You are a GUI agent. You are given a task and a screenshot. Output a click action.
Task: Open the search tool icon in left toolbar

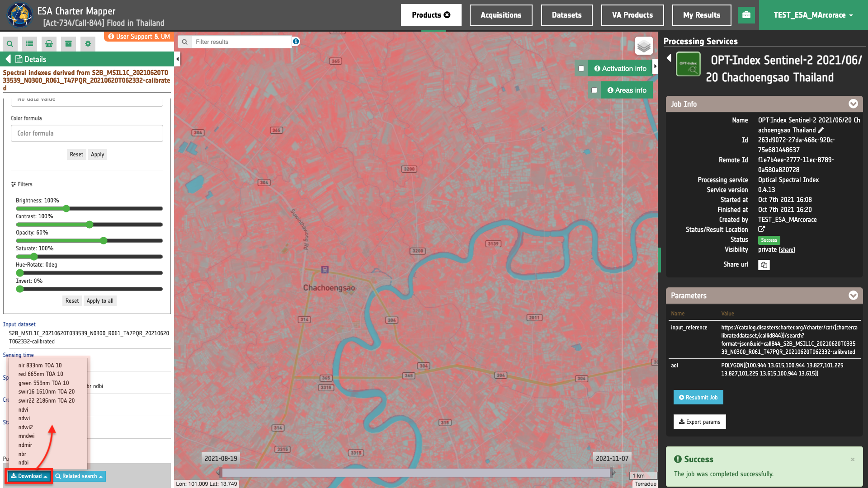[9, 44]
